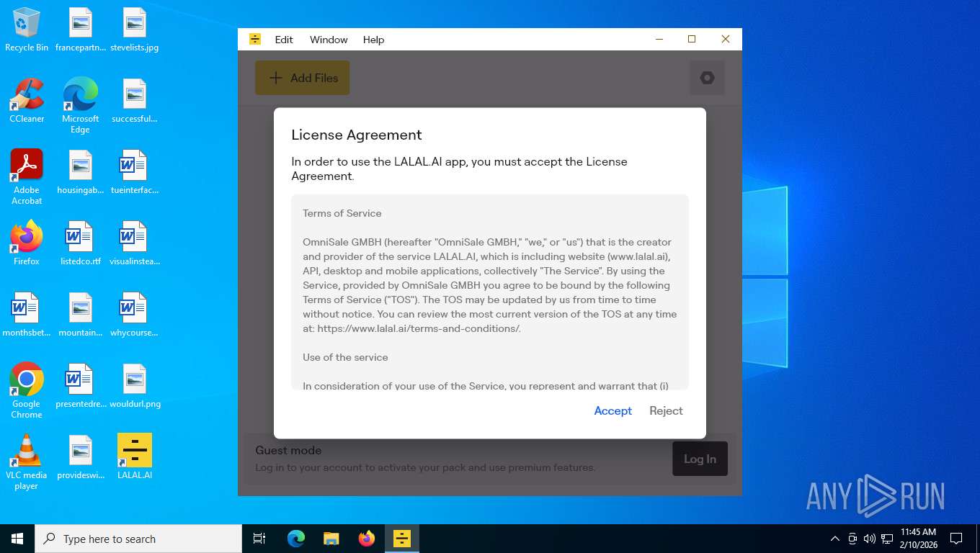Open the Window menu
This screenshot has width=980, height=553.
click(x=329, y=40)
